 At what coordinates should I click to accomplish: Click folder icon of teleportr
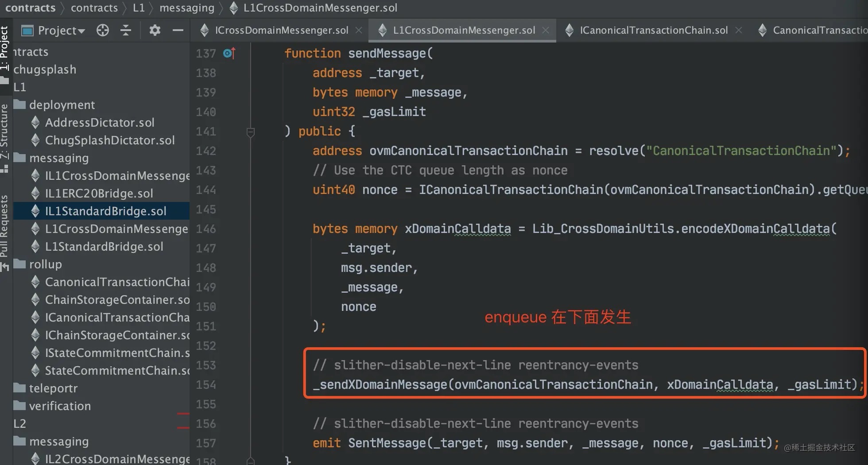point(19,388)
